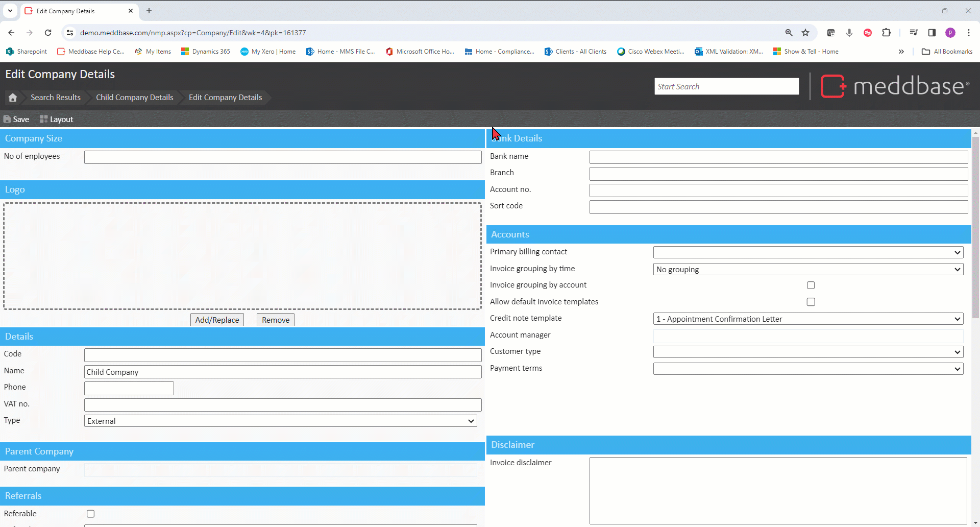Click the Home icon in breadcrumb
This screenshot has height=527, width=980.
(x=13, y=98)
